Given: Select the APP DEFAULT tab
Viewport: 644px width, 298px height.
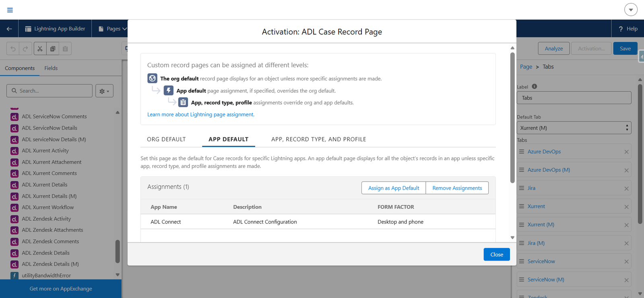Looking at the screenshot, I should coord(228,139).
